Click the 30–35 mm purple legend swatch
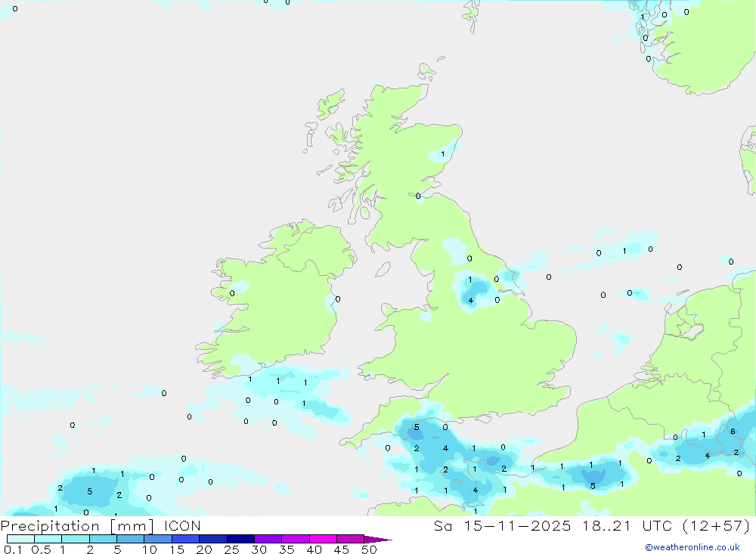The image size is (756, 554). (268, 539)
